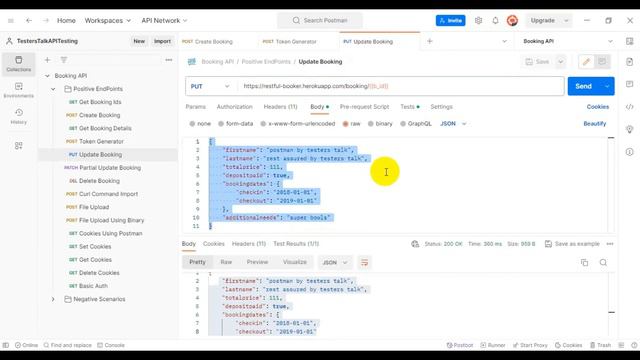Open the code snippet icon
This screenshot has height=360, width=640.
pyautogui.click(x=629, y=107)
